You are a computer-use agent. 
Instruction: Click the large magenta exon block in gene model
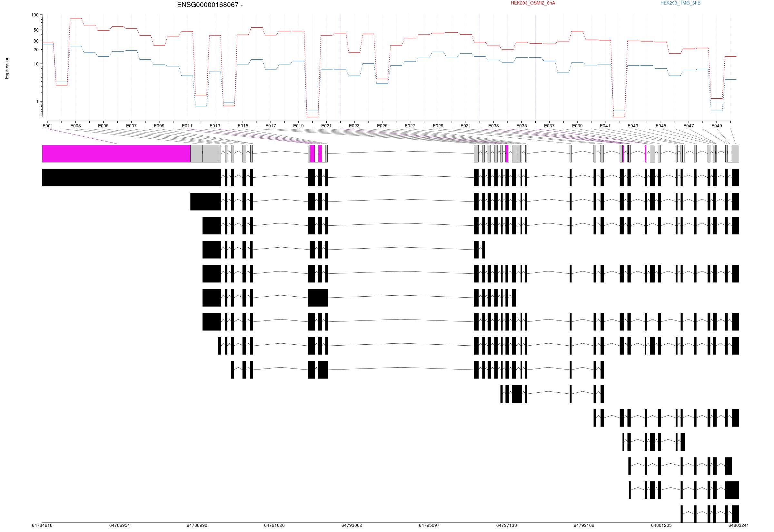[x=116, y=153]
